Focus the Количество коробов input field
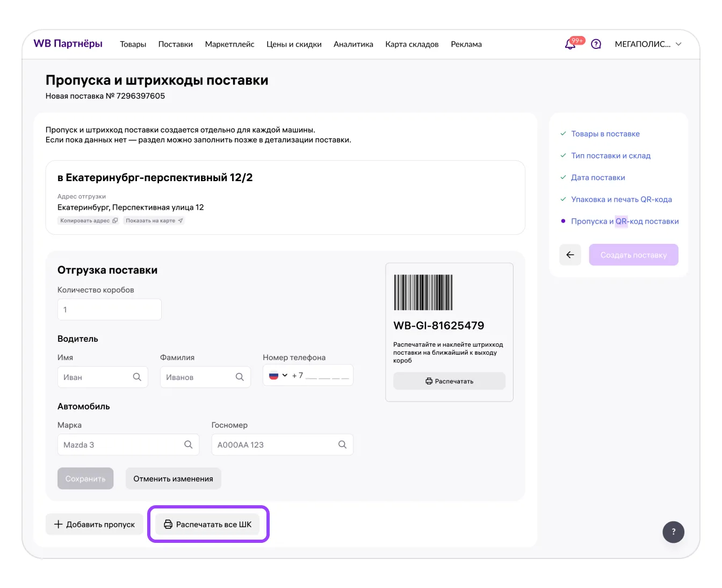This screenshot has width=722, height=588. pos(109,310)
